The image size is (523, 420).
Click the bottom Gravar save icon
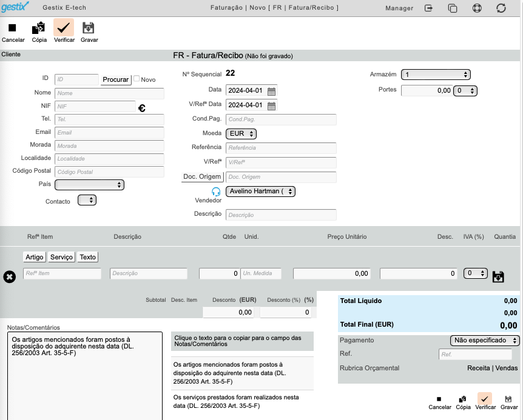click(x=508, y=399)
